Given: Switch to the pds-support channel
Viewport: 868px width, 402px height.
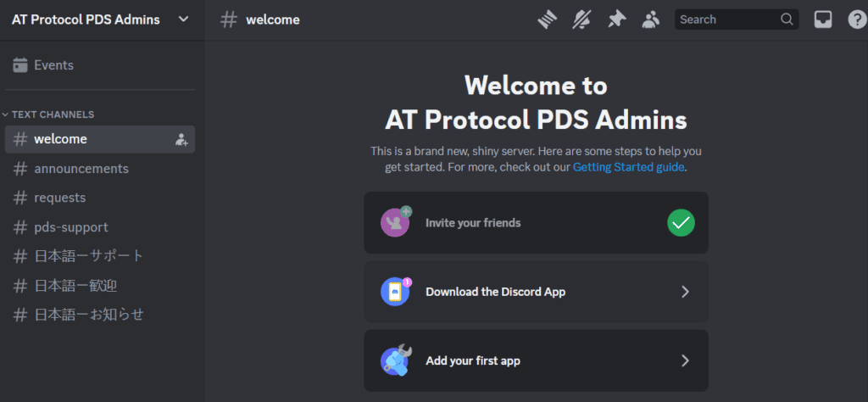Looking at the screenshot, I should coord(100,227).
